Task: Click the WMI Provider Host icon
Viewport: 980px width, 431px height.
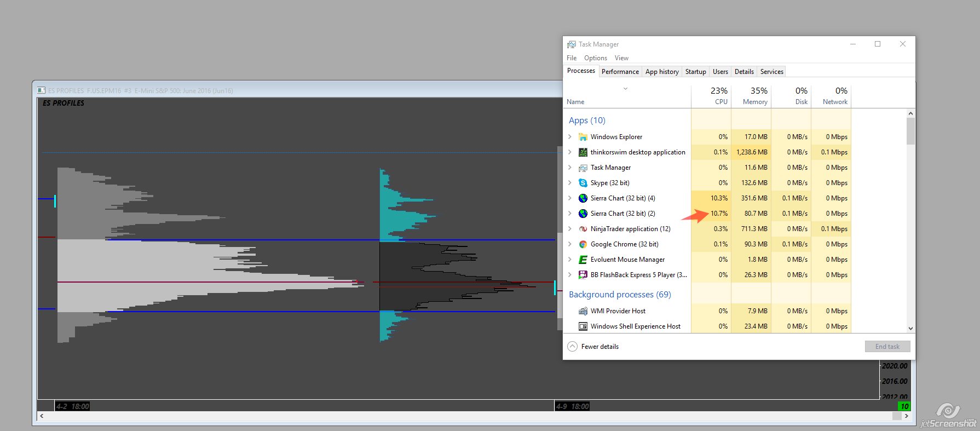Action: click(x=583, y=311)
